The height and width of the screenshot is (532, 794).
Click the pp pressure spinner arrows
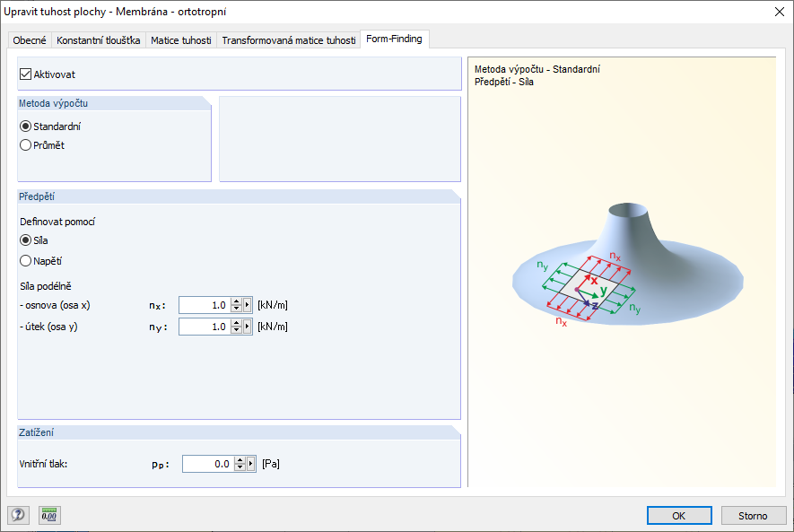pyautogui.click(x=240, y=464)
